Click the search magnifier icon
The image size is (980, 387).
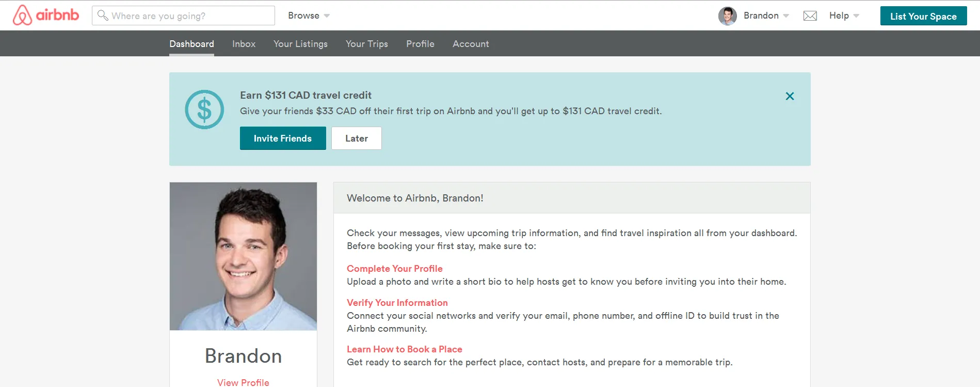tap(103, 16)
